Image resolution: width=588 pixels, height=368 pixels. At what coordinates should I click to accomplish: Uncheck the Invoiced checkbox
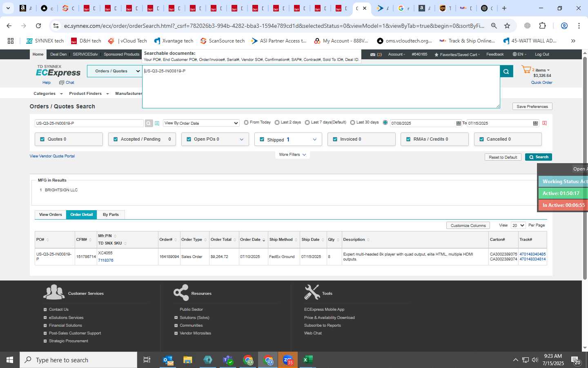click(335, 139)
